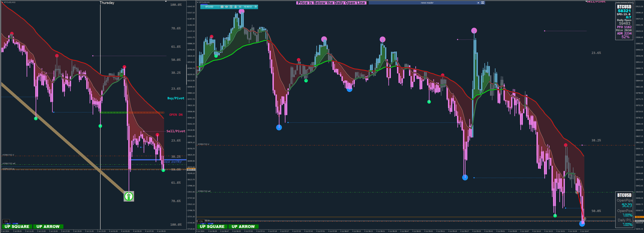Click the pink Daily Open Line banner

[331, 3]
